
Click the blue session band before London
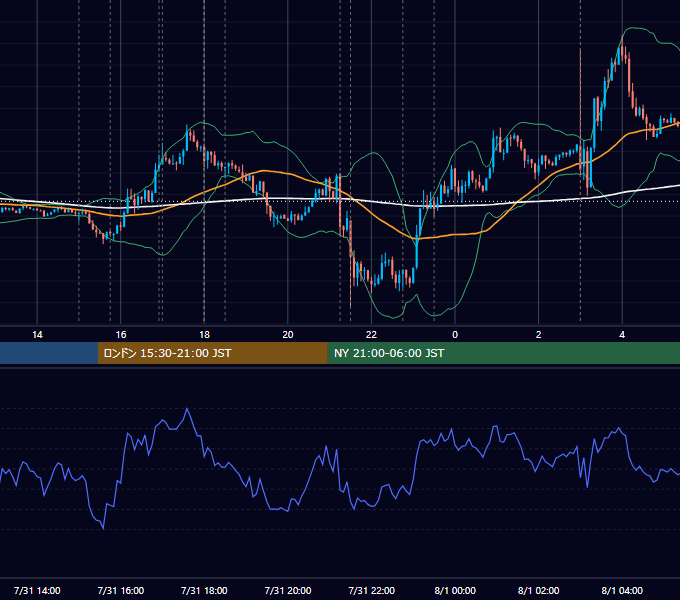[x=49, y=353]
